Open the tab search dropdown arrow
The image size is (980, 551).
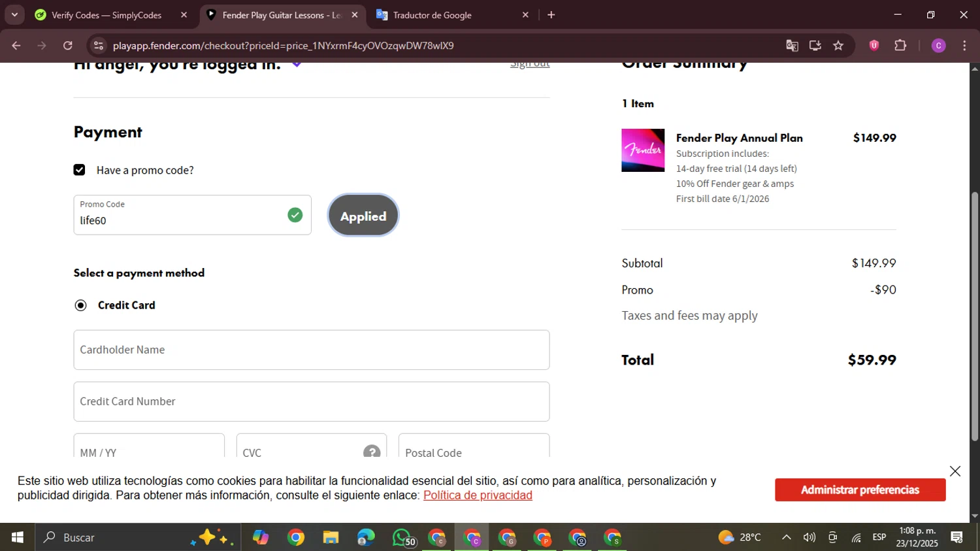(x=14, y=15)
